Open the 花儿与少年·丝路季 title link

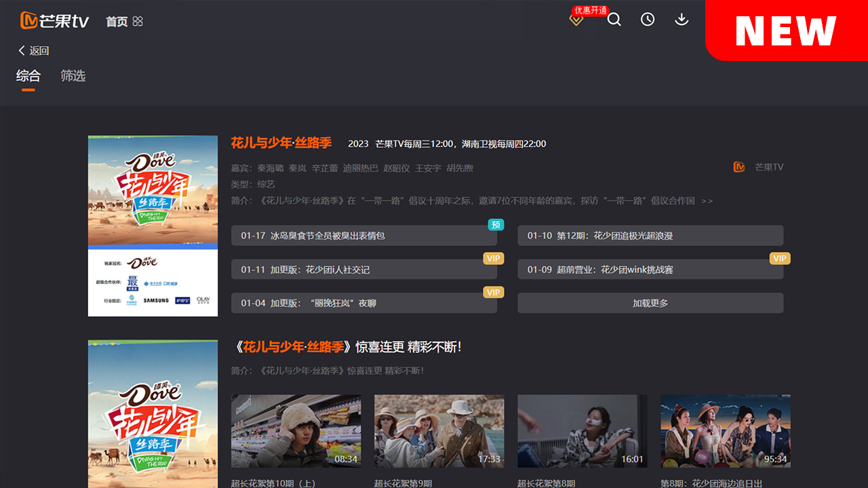[281, 143]
